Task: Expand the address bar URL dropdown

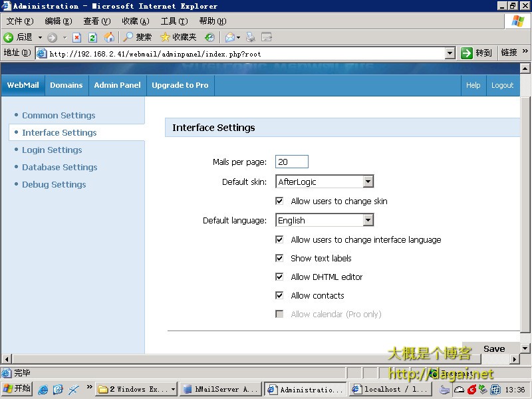Action: 450,53
